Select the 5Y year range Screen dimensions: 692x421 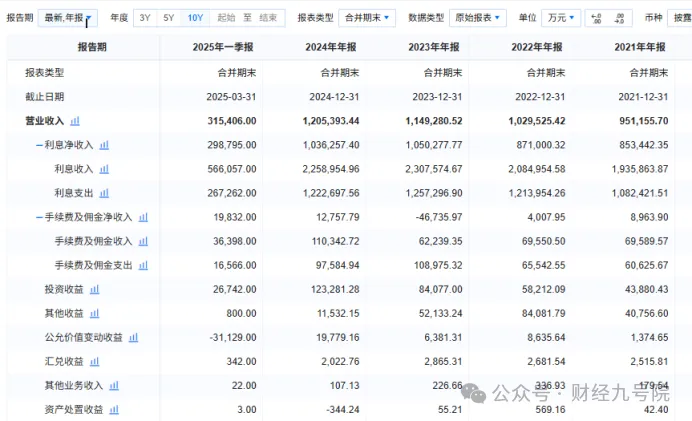169,18
